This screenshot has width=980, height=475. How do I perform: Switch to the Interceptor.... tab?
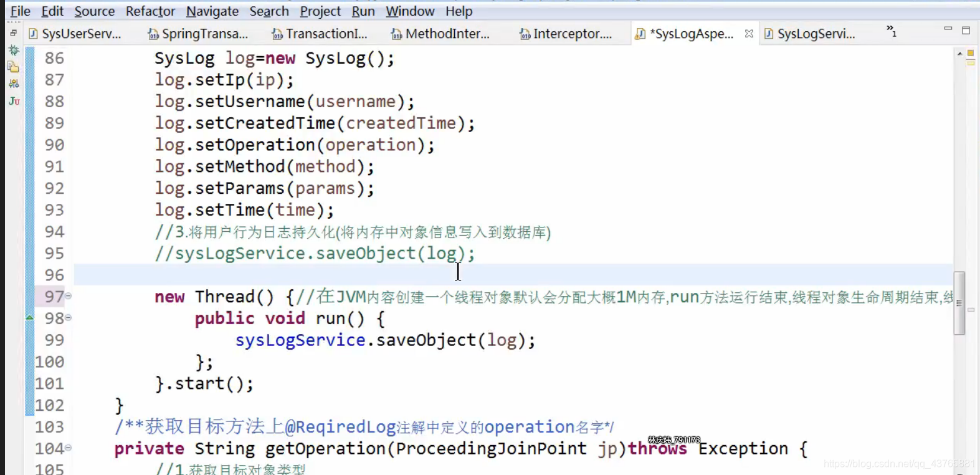click(566, 34)
